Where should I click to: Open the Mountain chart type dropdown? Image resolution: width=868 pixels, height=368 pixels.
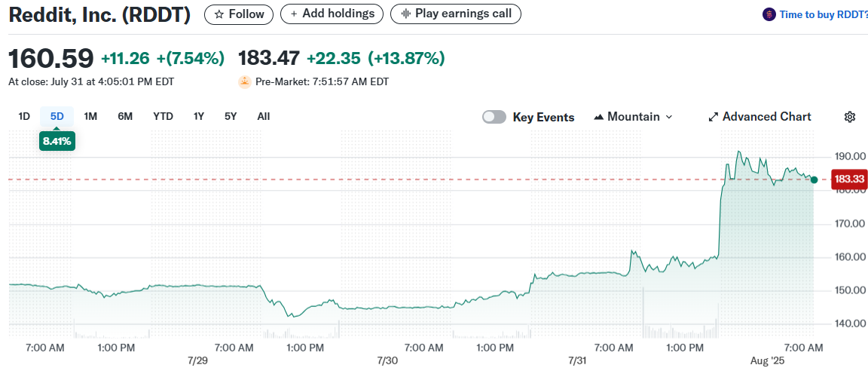pyautogui.click(x=633, y=117)
